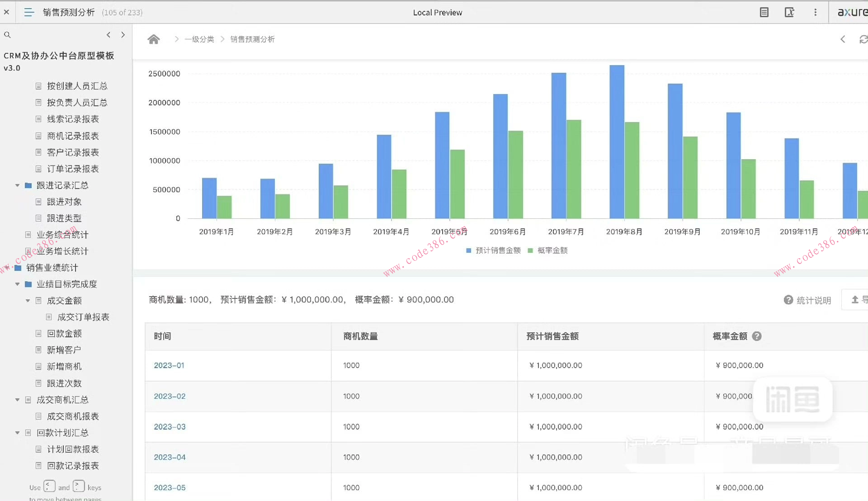Open the three-dot more options menu
This screenshot has height=501, width=868.
coord(816,12)
